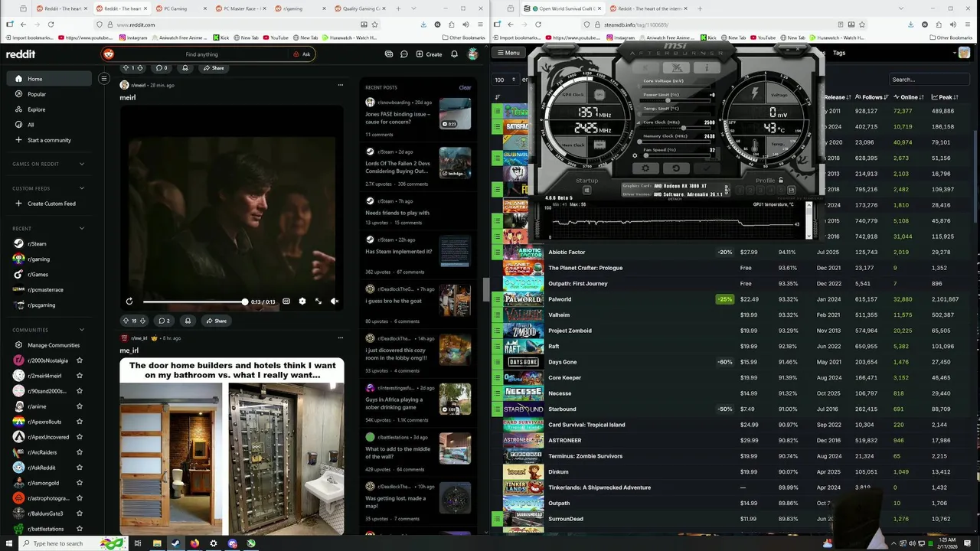Open Windows Start menu
The width and height of the screenshot is (980, 551).
click(x=8, y=543)
